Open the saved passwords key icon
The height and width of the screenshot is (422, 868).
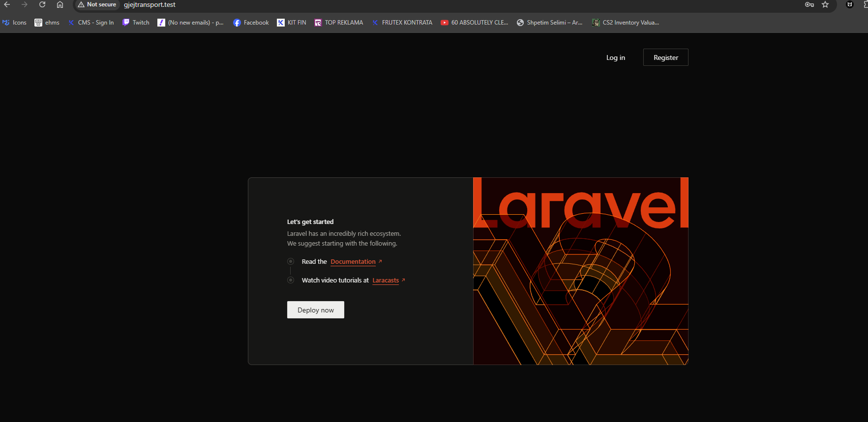click(809, 4)
